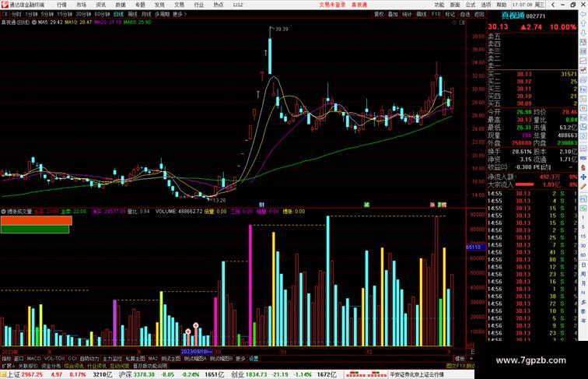588x379 pixels.
Task: Click the split window icon atop the chart
Action: 462,23
